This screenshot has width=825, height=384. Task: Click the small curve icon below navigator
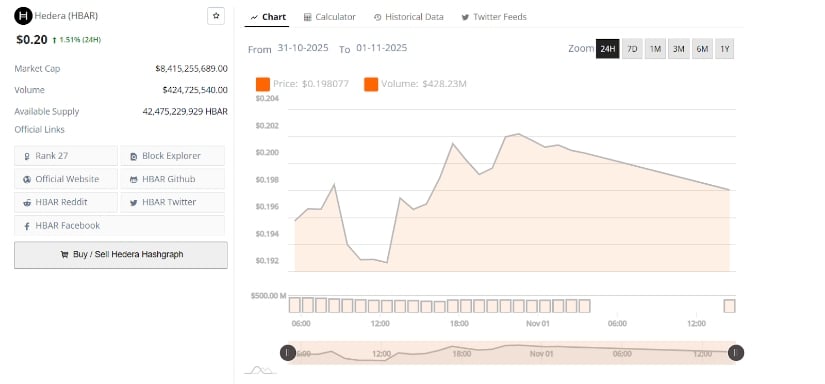[x=260, y=370]
